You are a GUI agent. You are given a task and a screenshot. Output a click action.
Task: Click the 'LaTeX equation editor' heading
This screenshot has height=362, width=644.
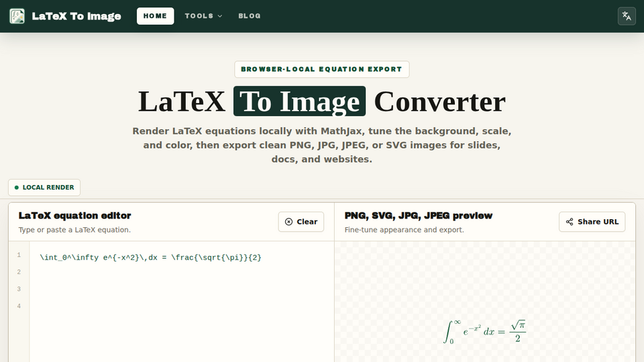pyautogui.click(x=74, y=215)
